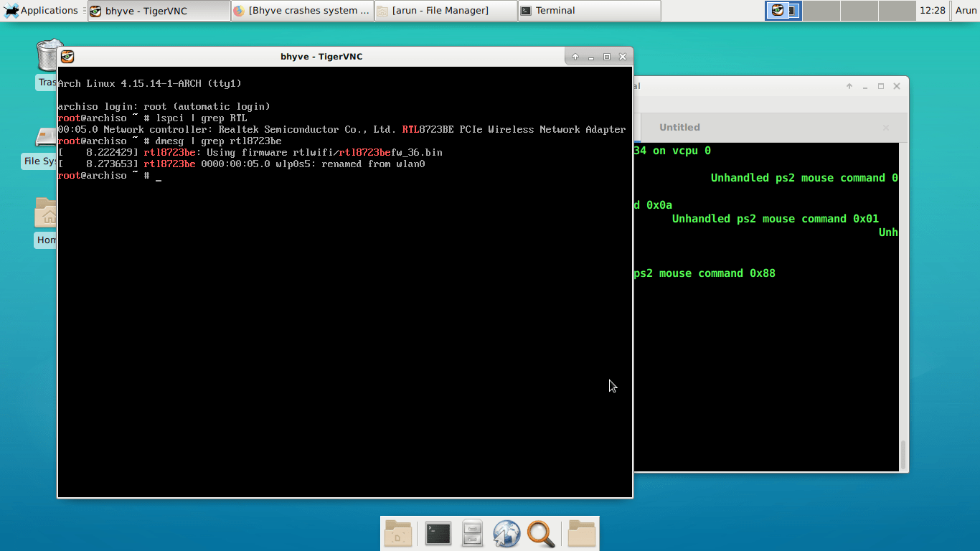Open the rightmost folder icon in the dock
Image resolution: width=980 pixels, height=551 pixels.
point(581,533)
